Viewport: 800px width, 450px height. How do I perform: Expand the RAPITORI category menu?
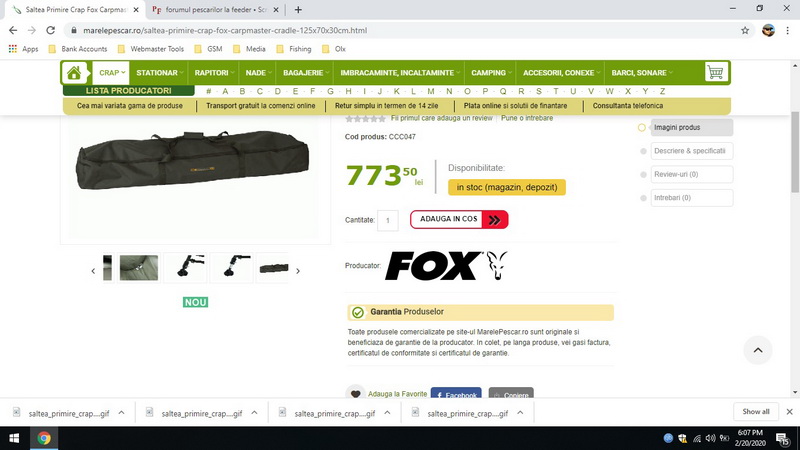214,73
